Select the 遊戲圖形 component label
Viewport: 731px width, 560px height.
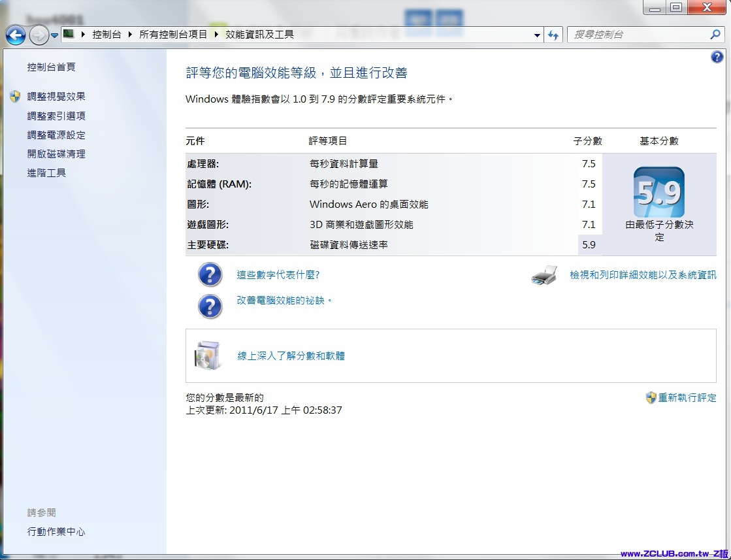click(208, 225)
